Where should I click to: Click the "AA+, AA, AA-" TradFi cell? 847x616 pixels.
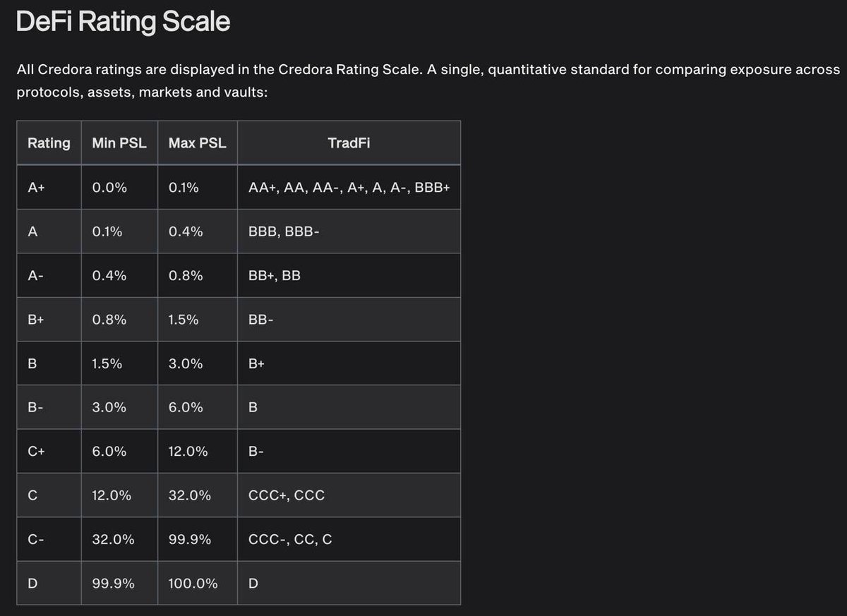click(x=349, y=188)
